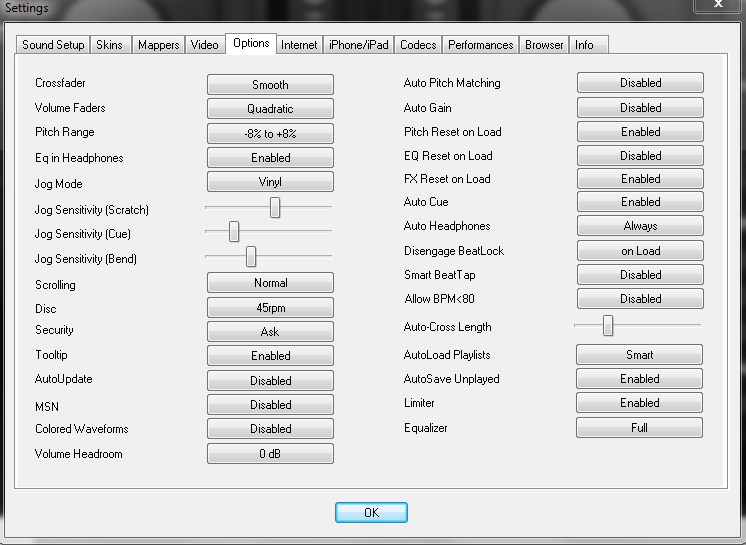
Task: Change the Volume Headroom 0 dB option
Action: tap(270, 454)
